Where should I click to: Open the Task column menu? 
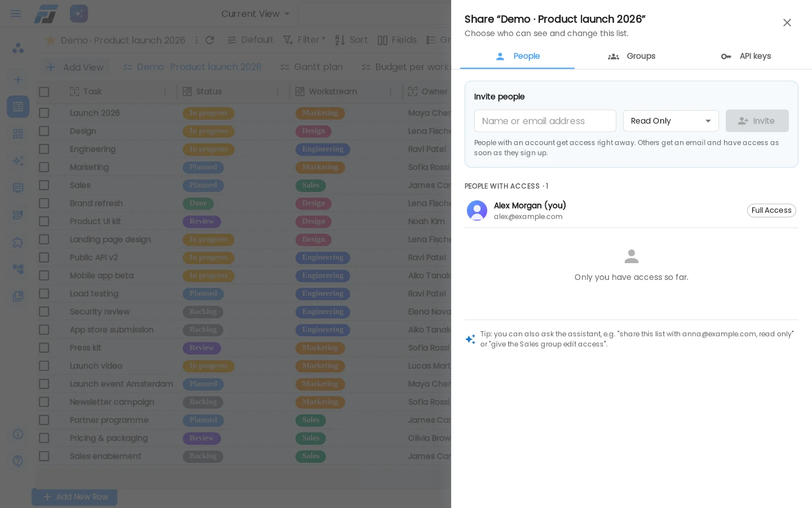click(x=165, y=92)
